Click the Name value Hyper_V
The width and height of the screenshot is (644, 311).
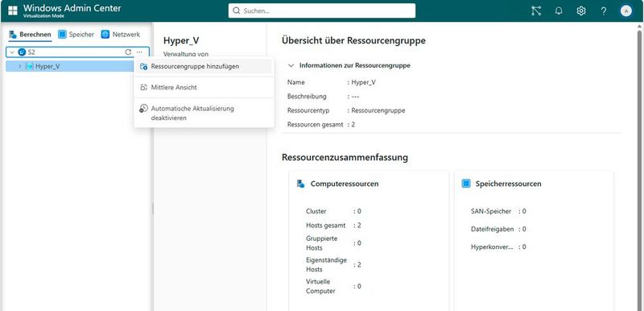[364, 82]
